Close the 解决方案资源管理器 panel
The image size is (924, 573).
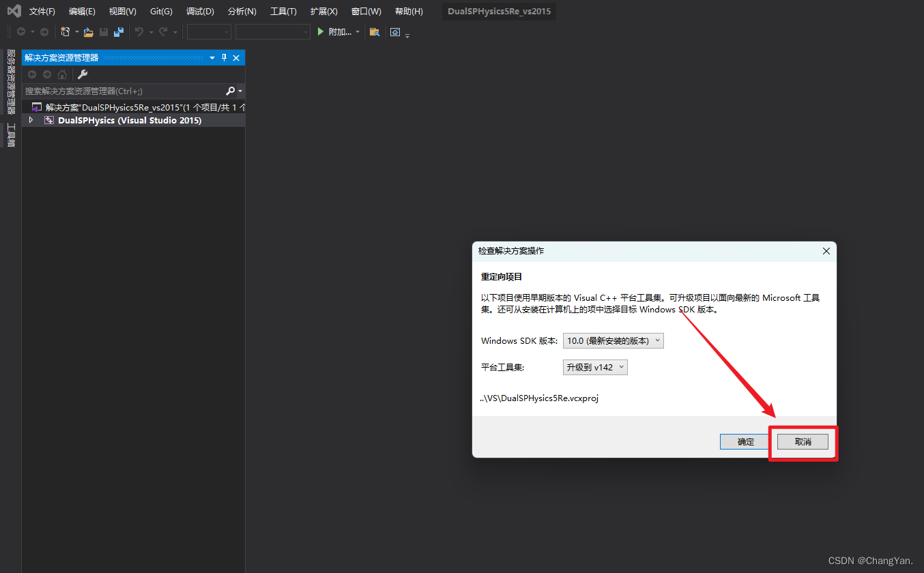236,58
